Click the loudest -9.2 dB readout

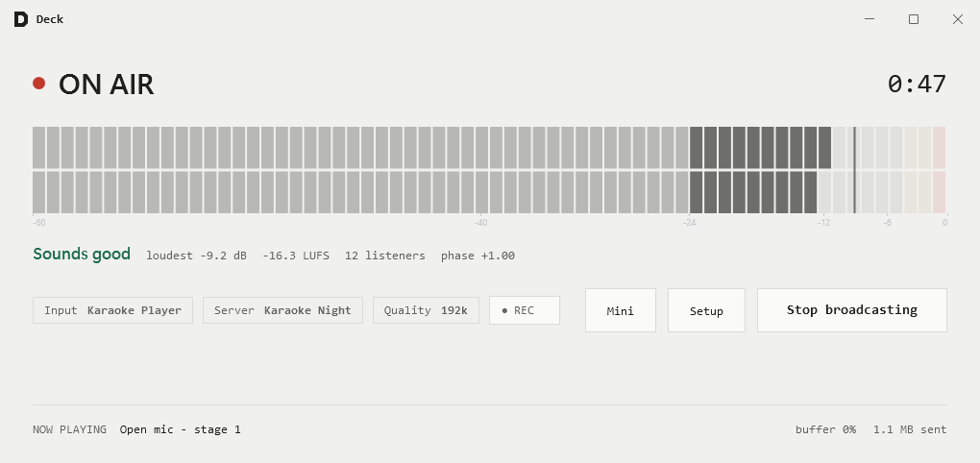196,256
